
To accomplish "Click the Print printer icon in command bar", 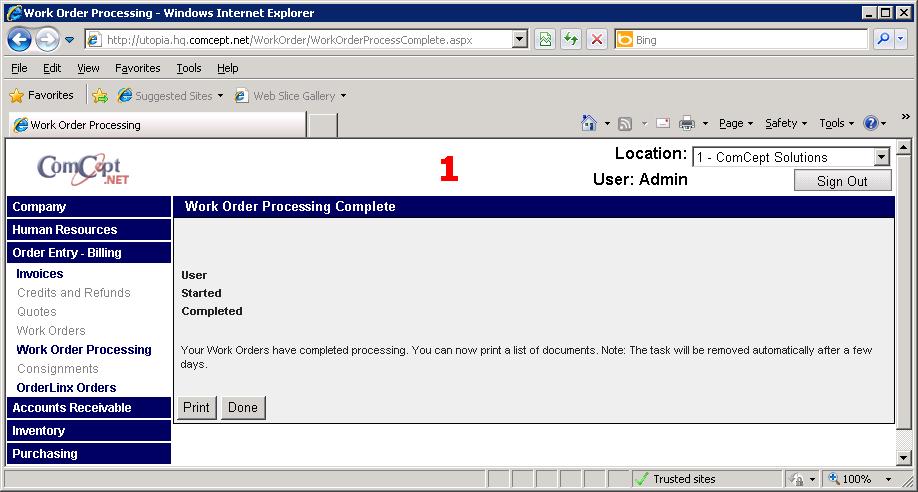I will click(x=687, y=123).
